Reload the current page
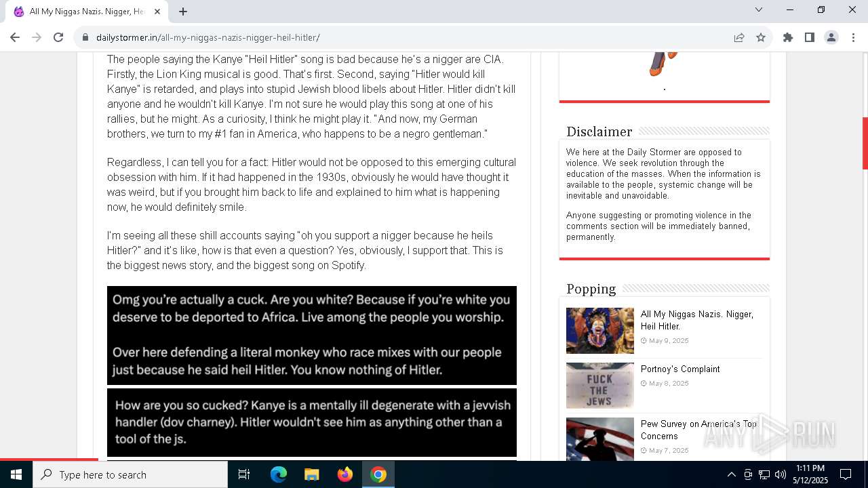868x488 pixels. [58, 37]
